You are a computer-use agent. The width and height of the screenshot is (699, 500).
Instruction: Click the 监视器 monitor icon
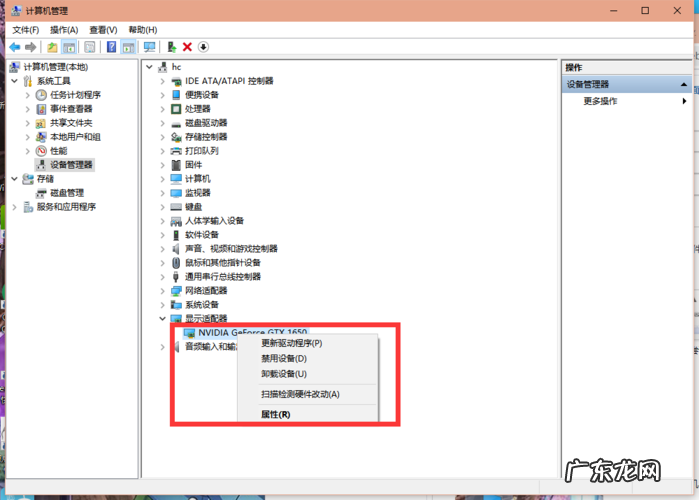pyautogui.click(x=176, y=193)
